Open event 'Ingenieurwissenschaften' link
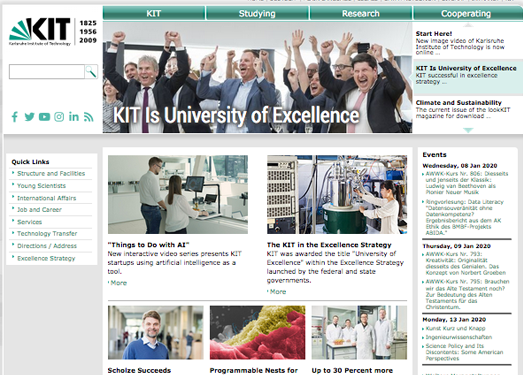Image resolution: width=523 pixels, height=375 pixels. (x=459, y=337)
